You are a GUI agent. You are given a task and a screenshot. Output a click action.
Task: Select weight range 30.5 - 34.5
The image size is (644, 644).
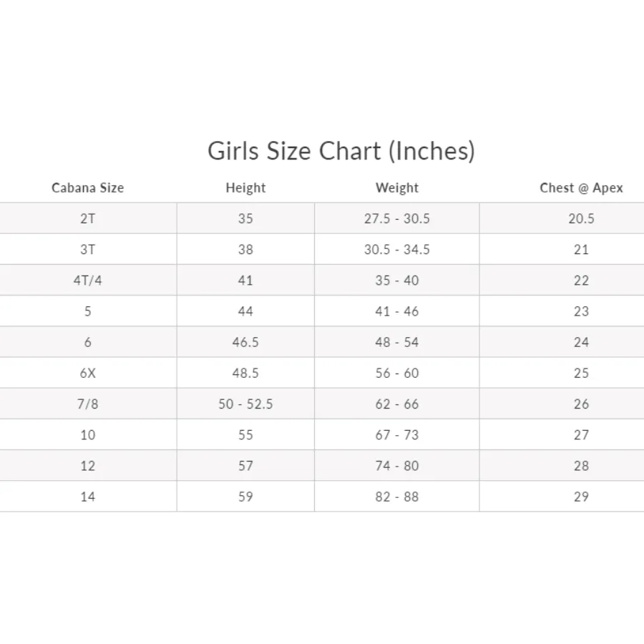(x=397, y=250)
